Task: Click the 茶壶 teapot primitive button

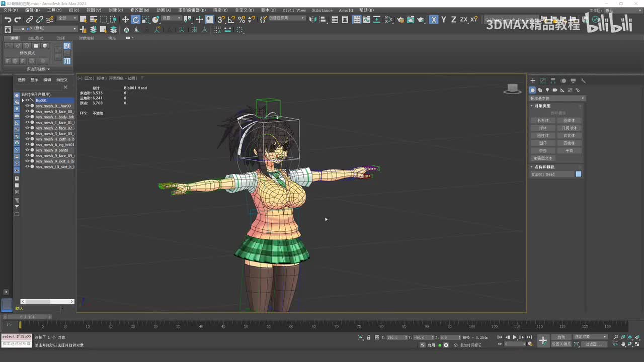Action: (543, 151)
